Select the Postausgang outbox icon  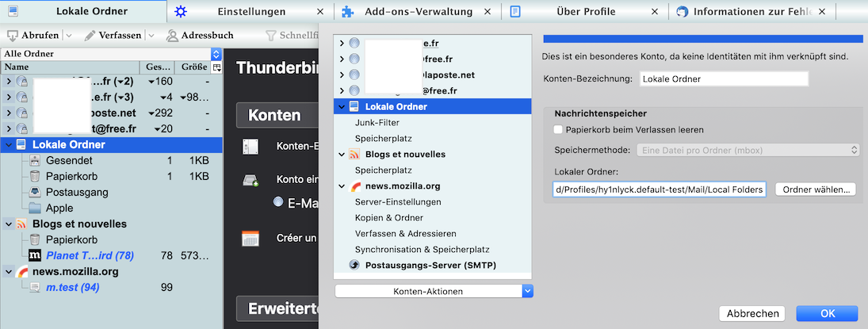click(x=35, y=192)
